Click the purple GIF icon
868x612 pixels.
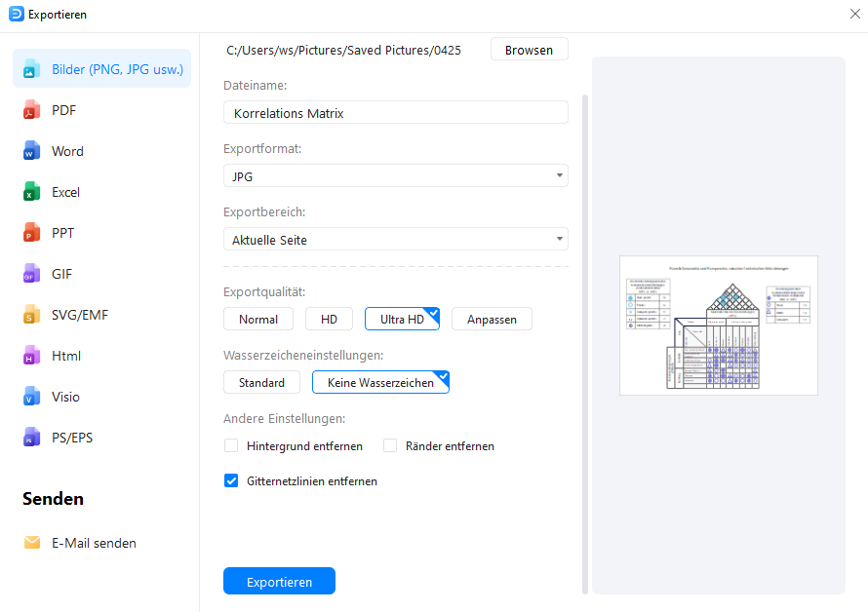31,274
